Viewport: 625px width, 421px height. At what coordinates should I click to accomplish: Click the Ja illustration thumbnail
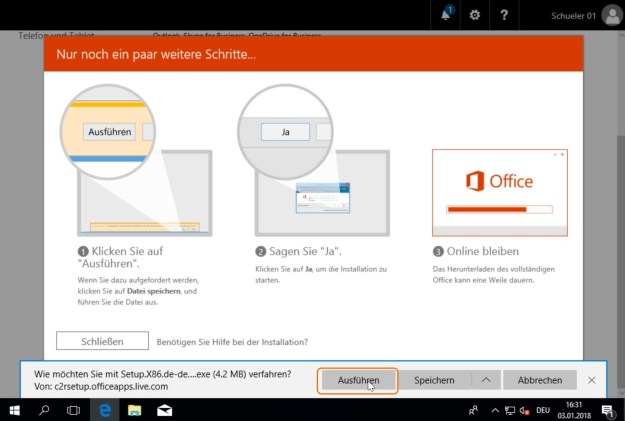tap(313, 160)
